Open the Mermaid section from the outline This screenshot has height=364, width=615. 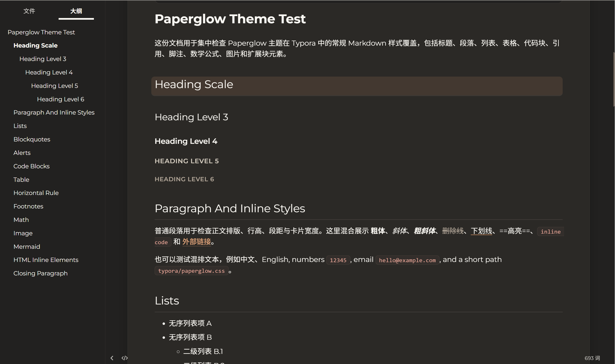27,246
